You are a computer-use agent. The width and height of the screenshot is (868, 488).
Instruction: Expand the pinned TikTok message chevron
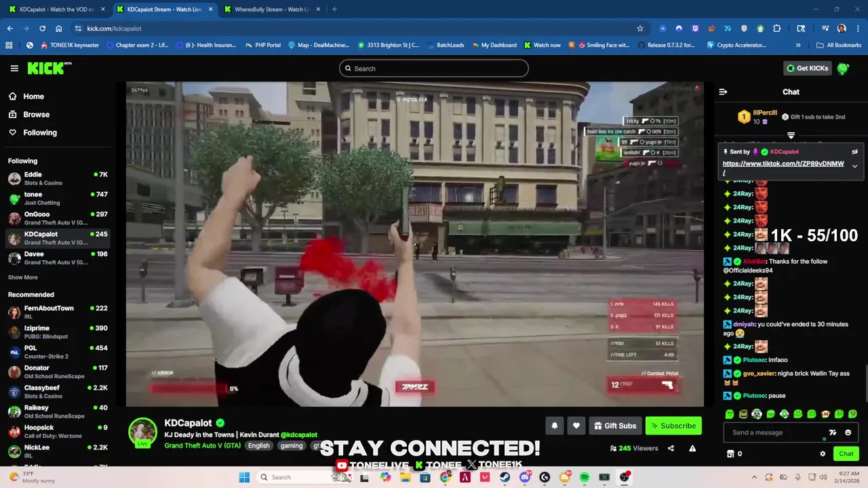click(854, 165)
